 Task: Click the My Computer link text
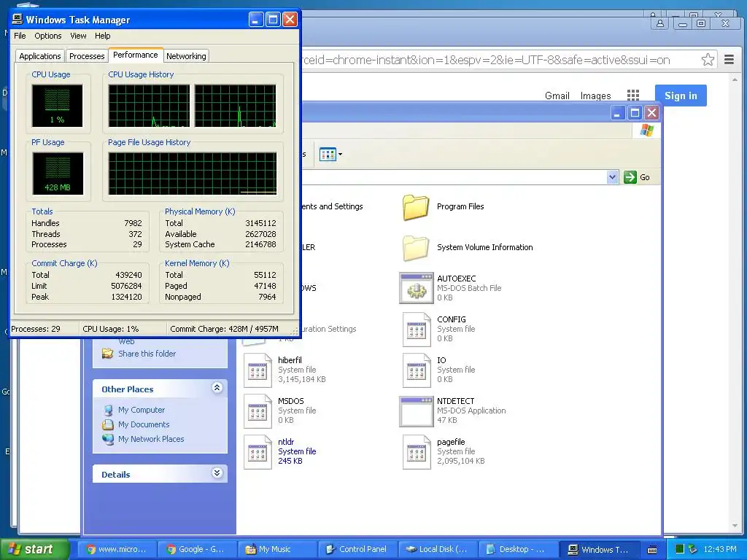coord(142,410)
